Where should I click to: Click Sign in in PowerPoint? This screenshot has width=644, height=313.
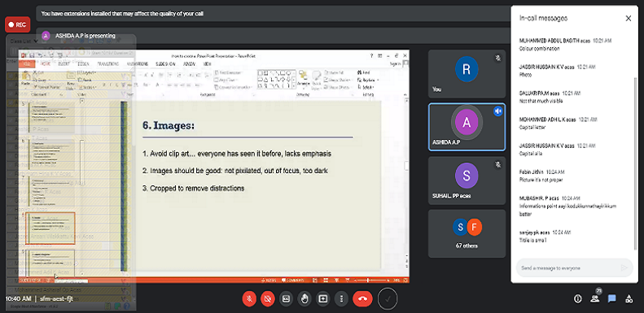point(395,64)
